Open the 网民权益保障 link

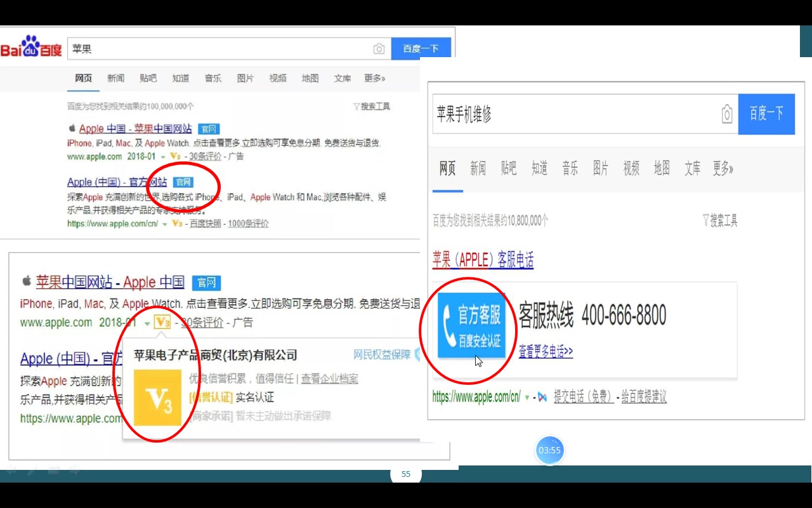click(382, 355)
